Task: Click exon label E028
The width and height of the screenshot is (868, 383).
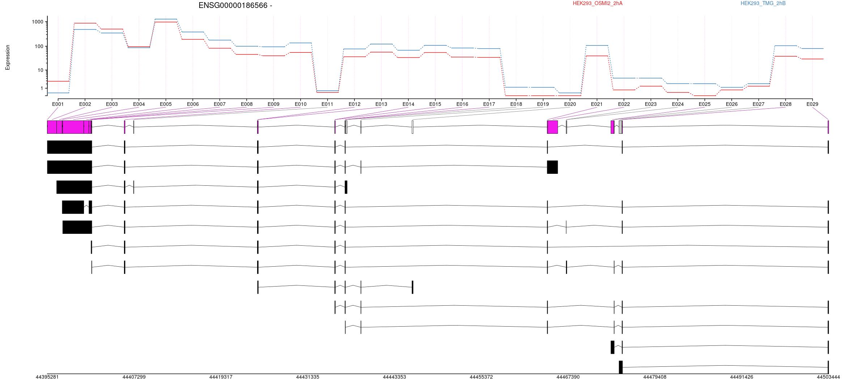Action: point(786,104)
